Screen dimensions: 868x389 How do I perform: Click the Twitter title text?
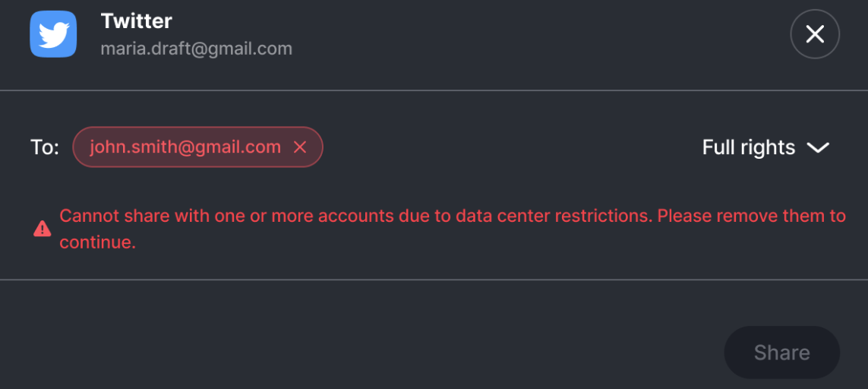[136, 21]
